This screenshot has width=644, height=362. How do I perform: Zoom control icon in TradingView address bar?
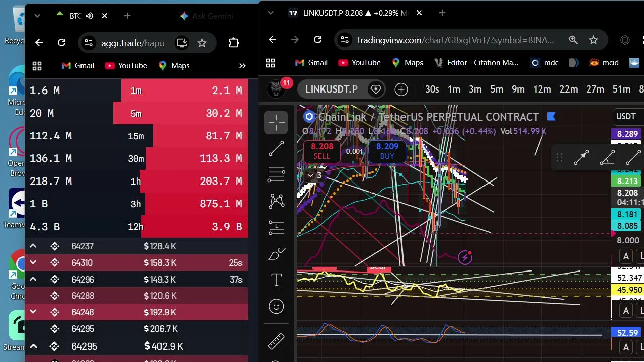pyautogui.click(x=573, y=40)
